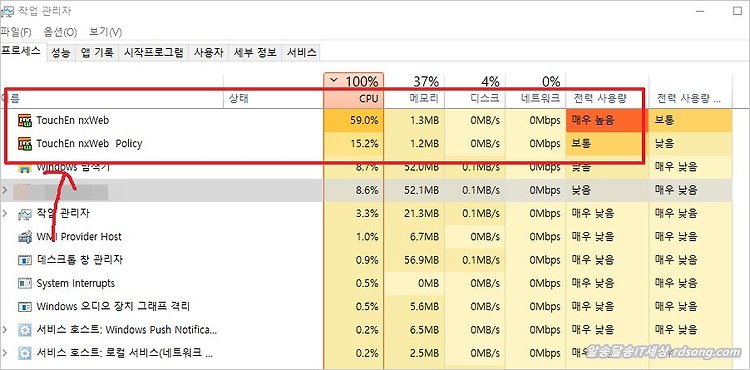The image size is (750, 370).
Task: Switch to the 프로세스 tab
Action: coord(23,52)
